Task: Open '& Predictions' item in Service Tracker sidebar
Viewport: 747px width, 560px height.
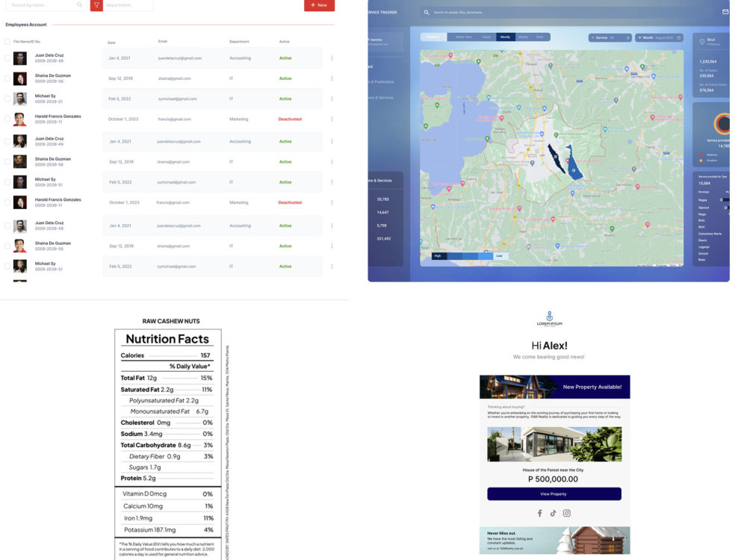Action: (x=381, y=82)
